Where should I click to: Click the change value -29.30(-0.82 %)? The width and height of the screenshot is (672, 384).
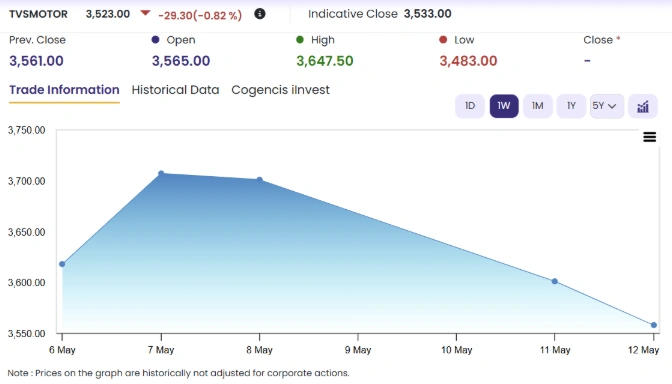click(x=200, y=15)
